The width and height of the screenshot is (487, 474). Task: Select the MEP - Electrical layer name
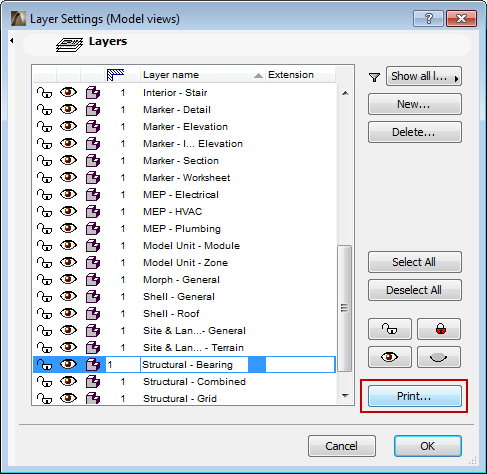coord(181,195)
